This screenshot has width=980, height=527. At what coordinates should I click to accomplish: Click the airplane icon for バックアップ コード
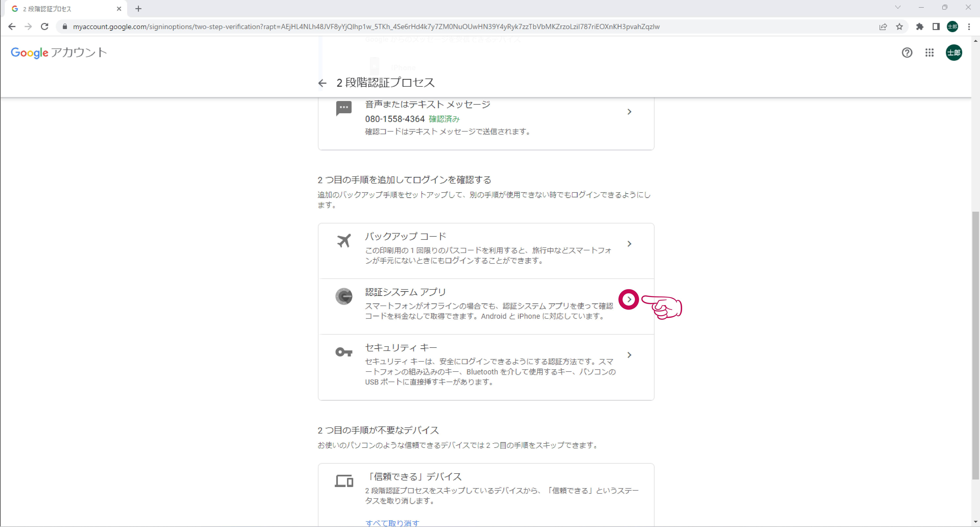pos(344,240)
